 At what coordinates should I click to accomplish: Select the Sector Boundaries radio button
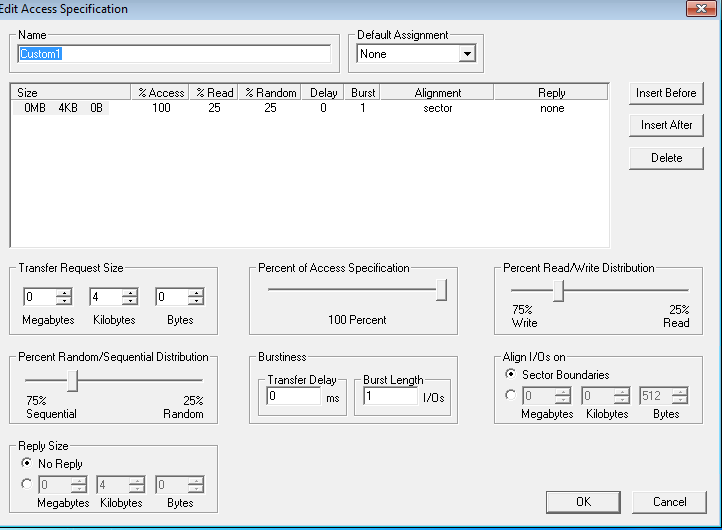[510, 374]
